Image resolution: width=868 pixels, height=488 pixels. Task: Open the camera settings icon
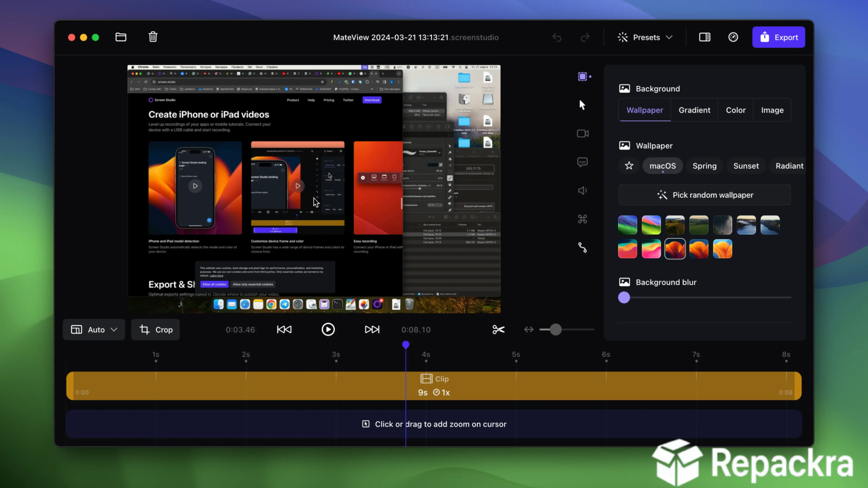[583, 133]
